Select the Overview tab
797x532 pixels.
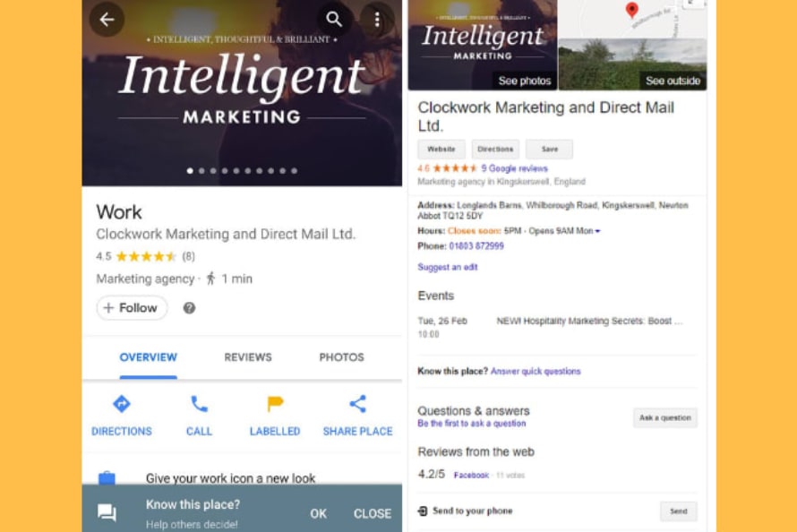click(148, 357)
